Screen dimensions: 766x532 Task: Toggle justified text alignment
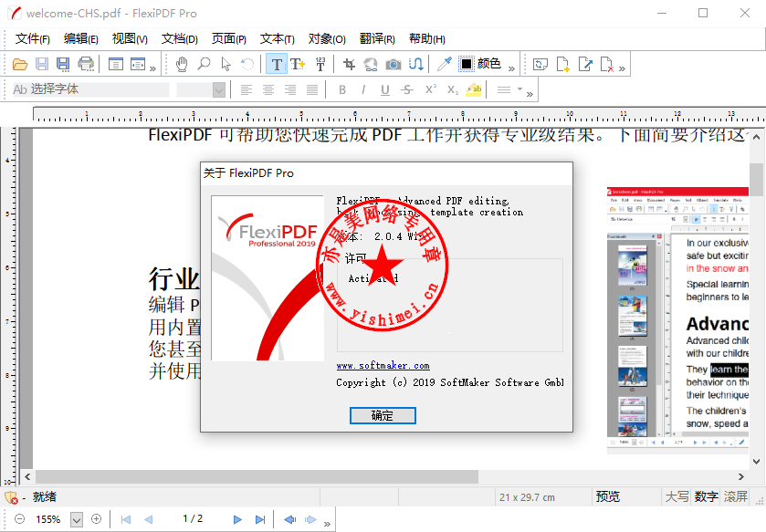312,89
